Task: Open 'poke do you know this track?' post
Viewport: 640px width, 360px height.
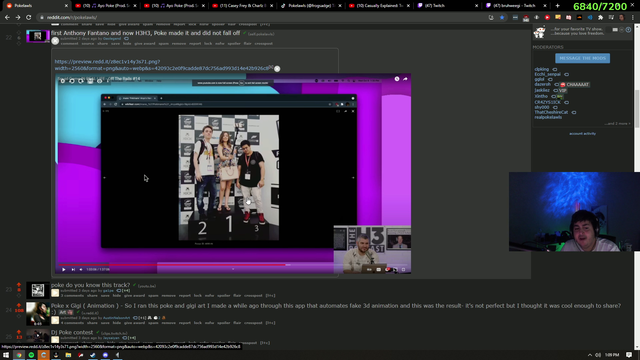Action: tap(90, 285)
